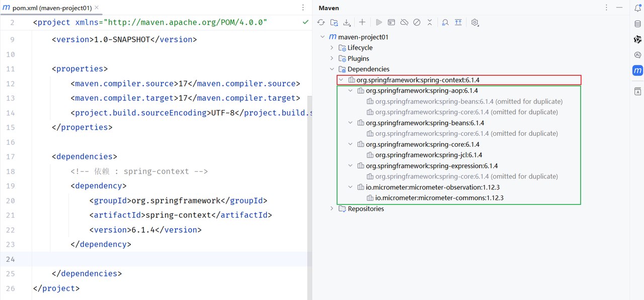644x300 pixels.
Task: Toggle skip tests mode icon
Action: click(417, 22)
